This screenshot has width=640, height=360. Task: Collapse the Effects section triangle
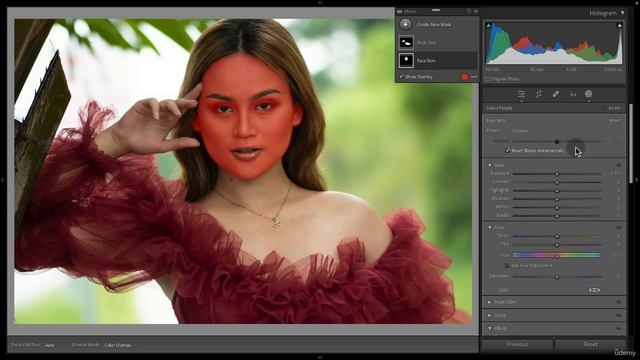[x=490, y=328]
